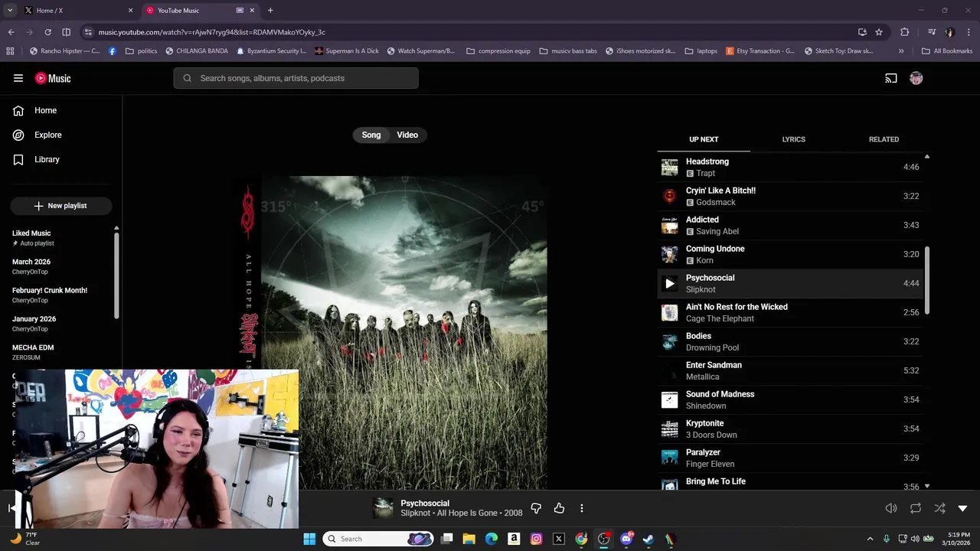Switch to Video mode
The image size is (980, 551).
point(407,135)
